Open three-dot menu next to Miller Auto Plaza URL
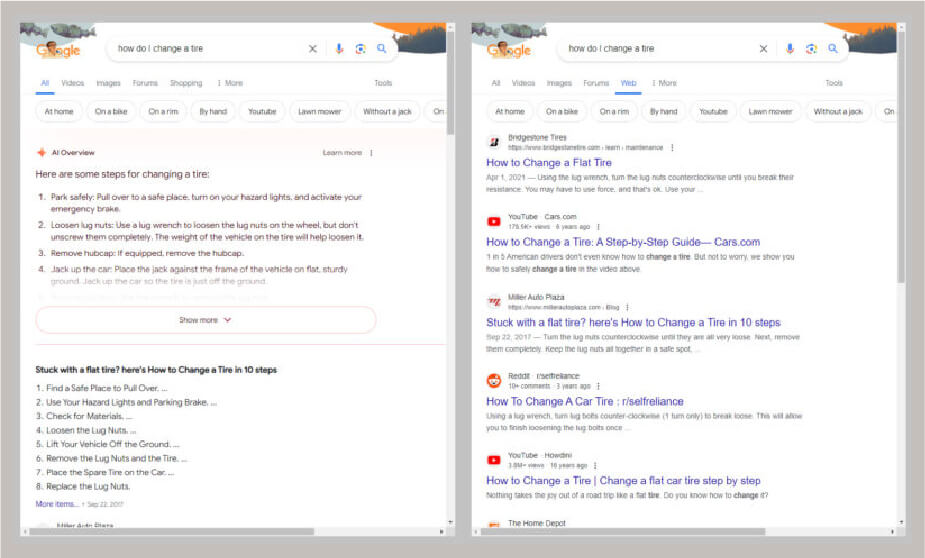Screen dimensions: 925x558 point(626,307)
